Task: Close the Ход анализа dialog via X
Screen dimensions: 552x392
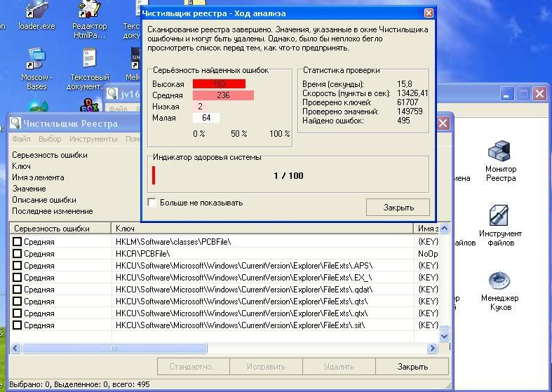Action: click(429, 13)
